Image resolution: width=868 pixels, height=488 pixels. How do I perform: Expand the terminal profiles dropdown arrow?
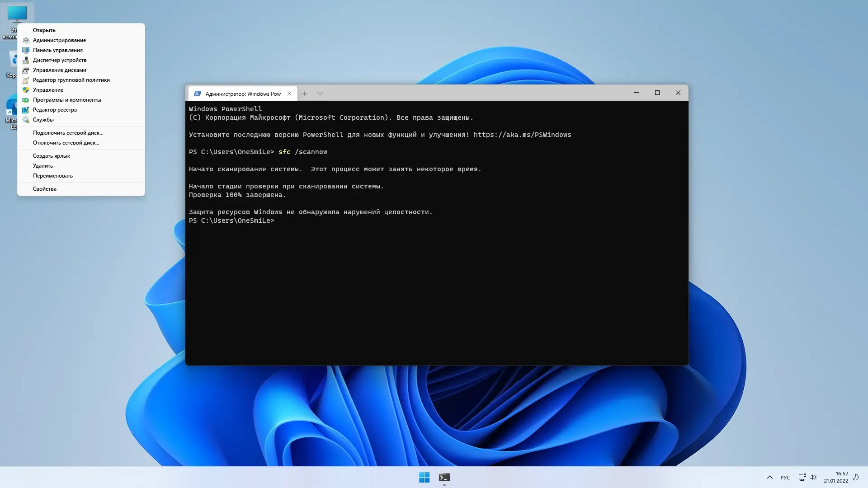click(x=320, y=94)
